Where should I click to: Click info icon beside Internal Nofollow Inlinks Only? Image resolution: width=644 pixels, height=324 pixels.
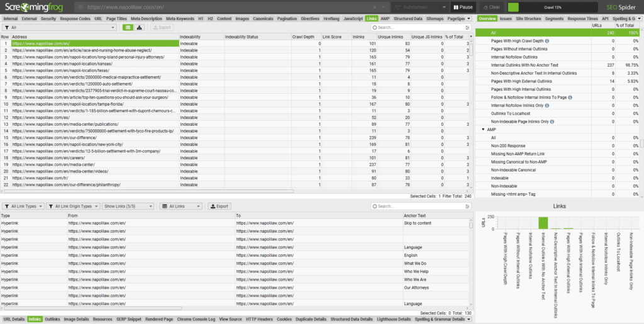point(547,106)
